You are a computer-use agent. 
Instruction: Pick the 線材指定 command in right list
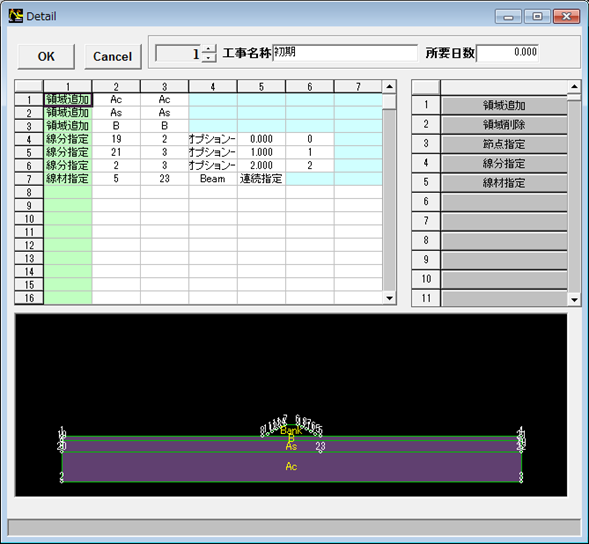coord(504,183)
